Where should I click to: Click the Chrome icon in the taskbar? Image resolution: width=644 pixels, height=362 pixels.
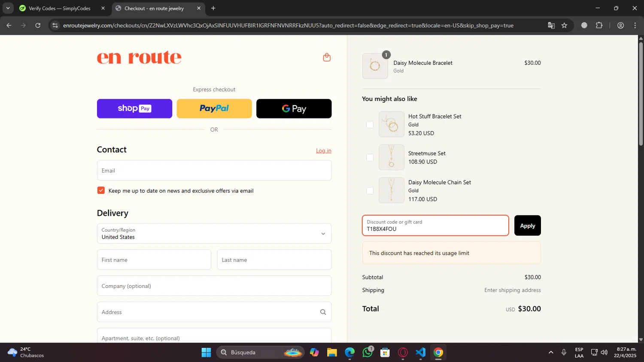(x=438, y=353)
